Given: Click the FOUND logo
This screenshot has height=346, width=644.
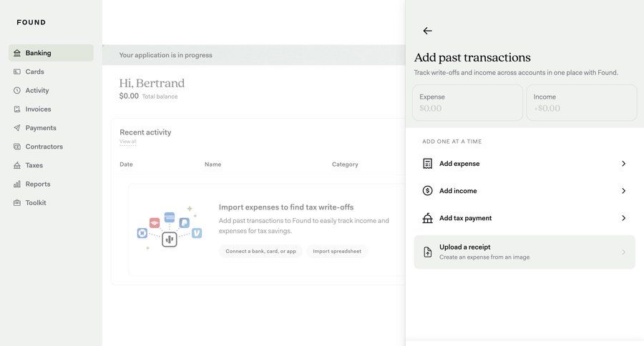Looking at the screenshot, I should 31,22.
